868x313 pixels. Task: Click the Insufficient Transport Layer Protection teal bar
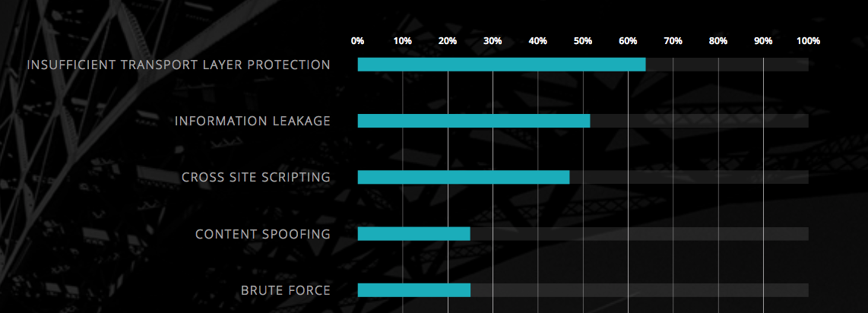tap(502, 65)
